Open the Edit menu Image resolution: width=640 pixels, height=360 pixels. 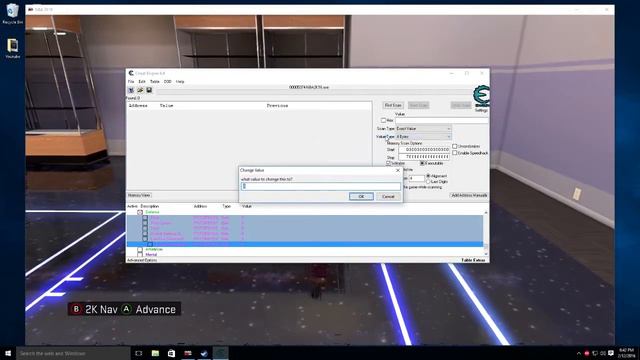tap(142, 82)
